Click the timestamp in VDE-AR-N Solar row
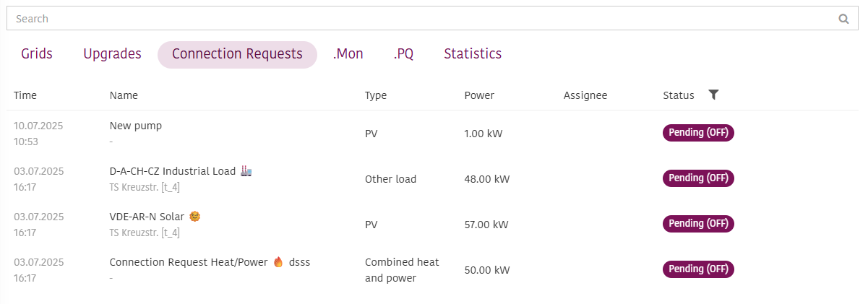This screenshot has width=868, height=304. coord(39,225)
